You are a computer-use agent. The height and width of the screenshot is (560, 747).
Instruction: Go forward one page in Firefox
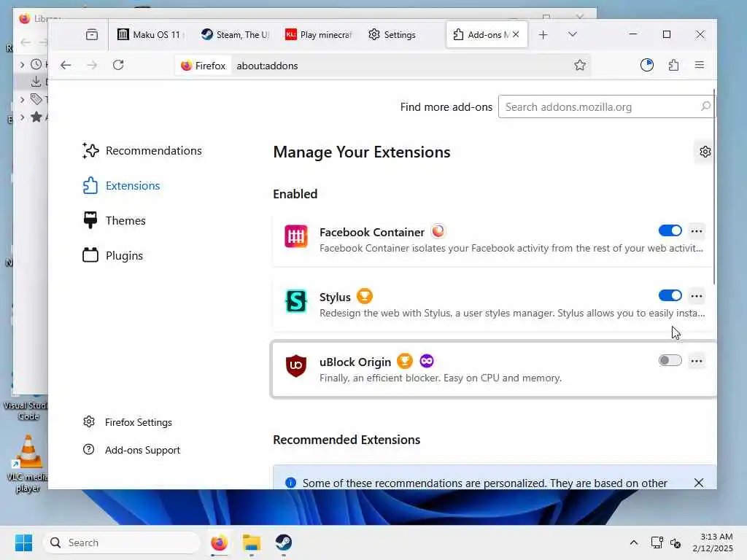pos(92,65)
